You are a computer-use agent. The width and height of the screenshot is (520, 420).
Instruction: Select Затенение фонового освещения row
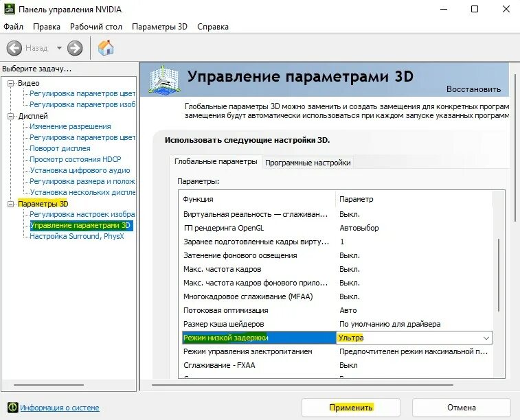tap(337, 255)
